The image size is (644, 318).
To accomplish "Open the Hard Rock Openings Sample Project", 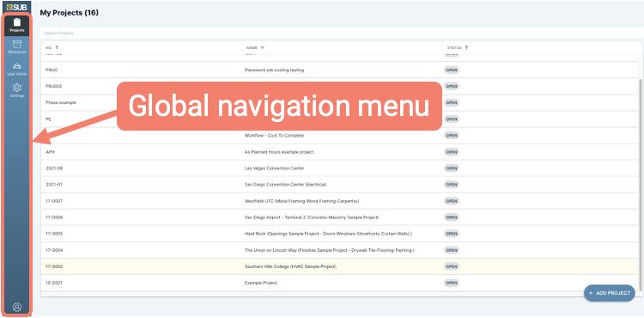I will coord(328,234).
